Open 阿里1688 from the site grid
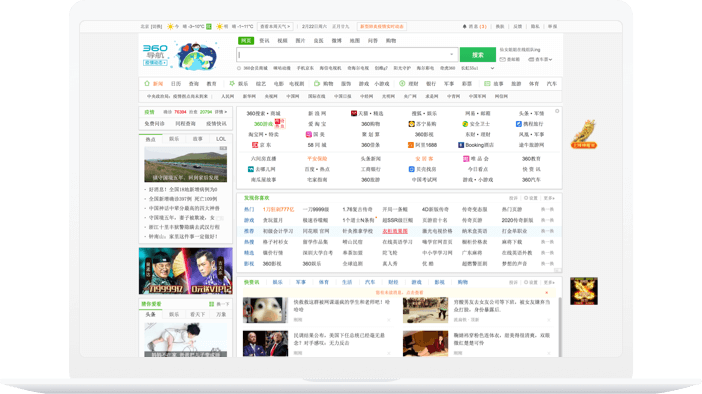The height and width of the screenshot is (394, 702). click(422, 145)
